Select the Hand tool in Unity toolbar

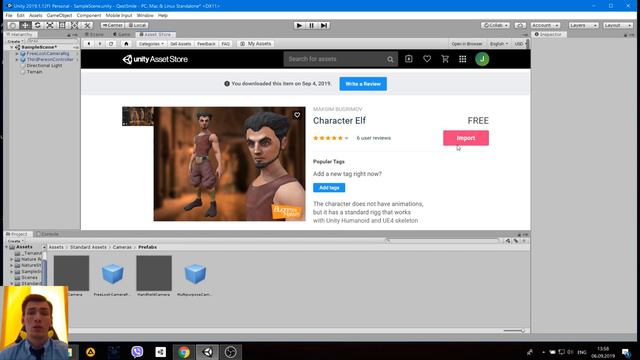(x=13, y=25)
